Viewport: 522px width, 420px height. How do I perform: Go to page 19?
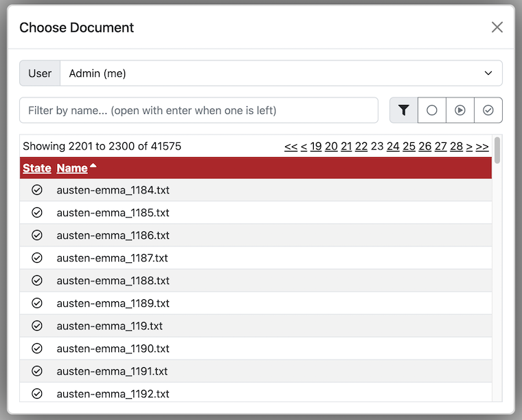coord(316,146)
